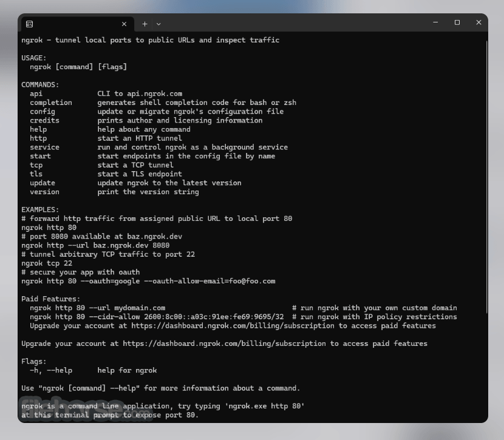Click the 'credits' command name
The width and height of the screenshot is (504, 440).
tap(44, 120)
